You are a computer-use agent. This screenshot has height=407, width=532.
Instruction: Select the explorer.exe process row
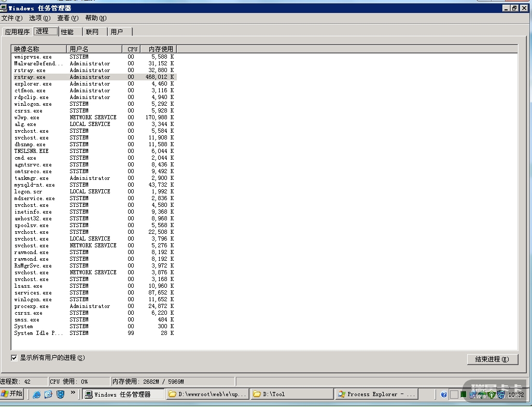(x=94, y=84)
